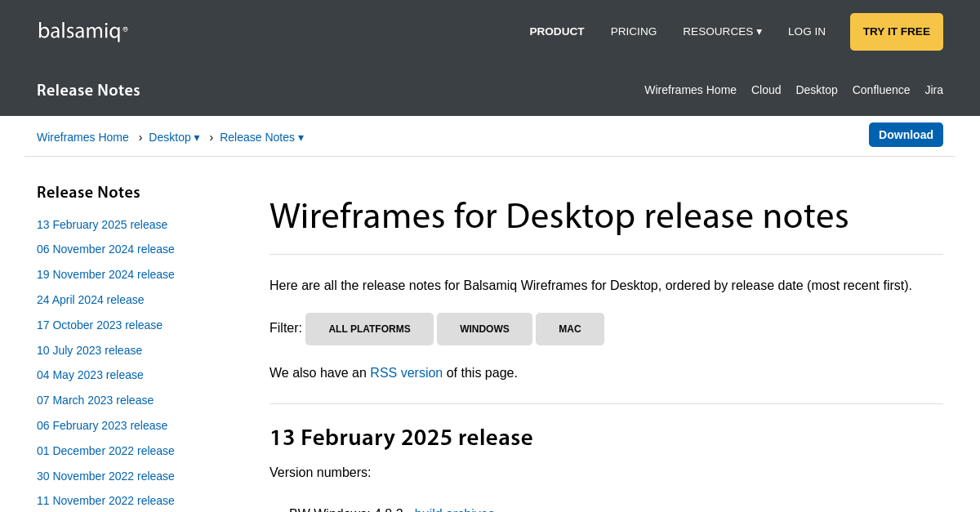Click the balsamiq logo
This screenshot has height=512, width=980.
83,31
